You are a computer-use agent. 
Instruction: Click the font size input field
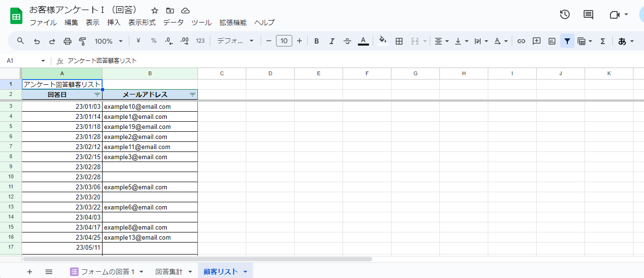pyautogui.click(x=284, y=41)
